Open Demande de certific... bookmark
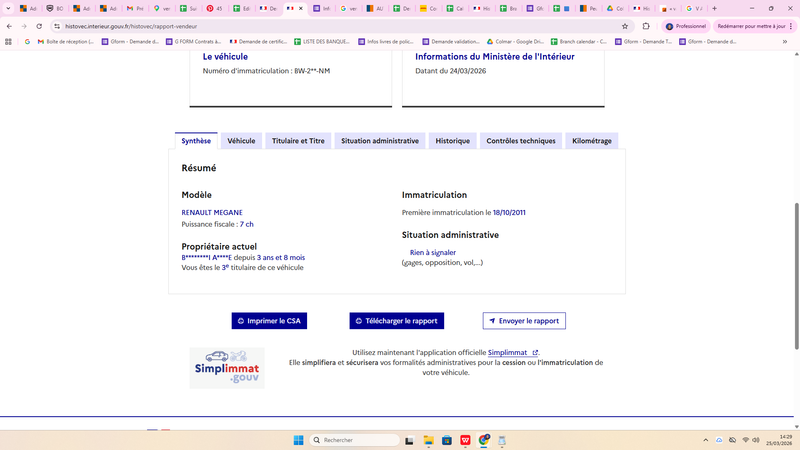This screenshot has width=800, height=450. pos(259,41)
